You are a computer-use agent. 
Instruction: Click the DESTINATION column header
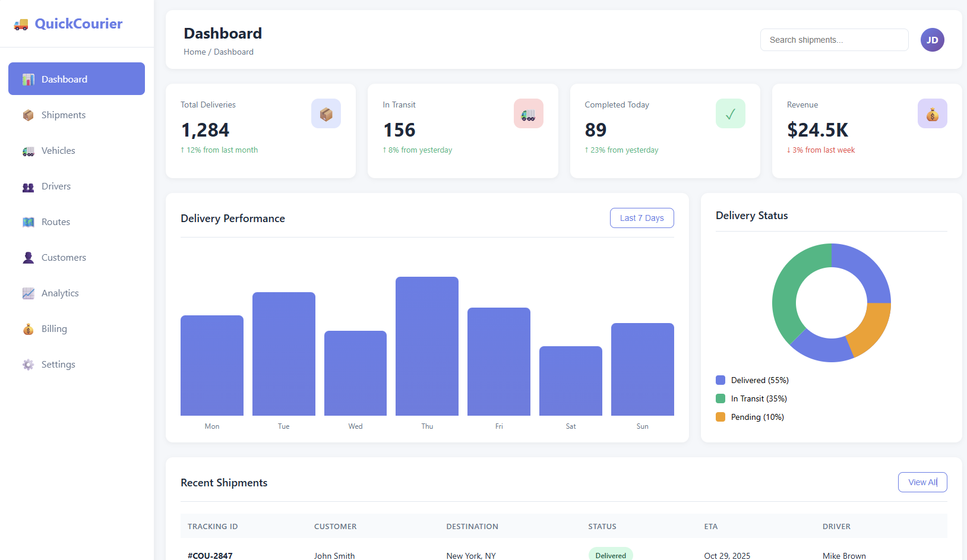[472, 526]
